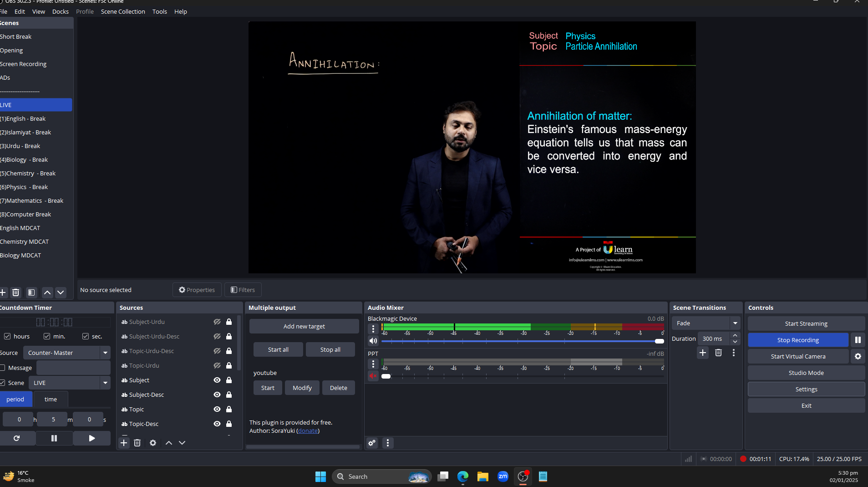
Task: Unmute the PPT audio speaker icon
Action: 373,376
